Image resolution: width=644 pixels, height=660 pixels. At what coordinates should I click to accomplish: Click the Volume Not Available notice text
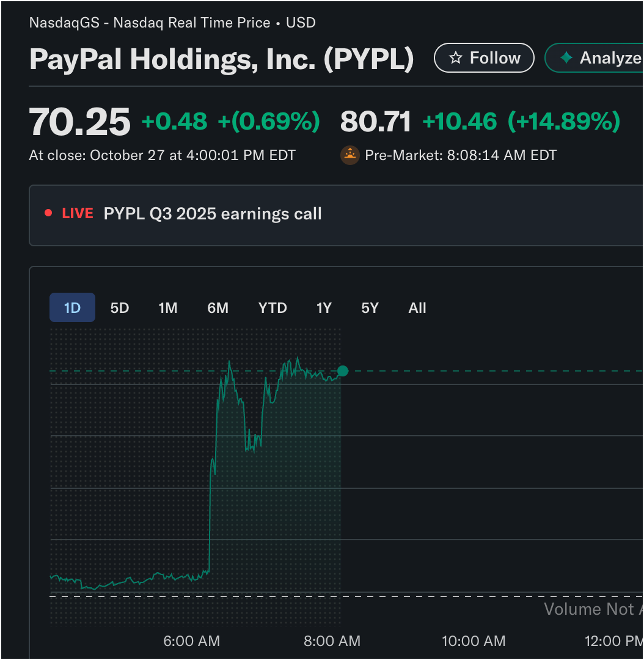[593, 609]
